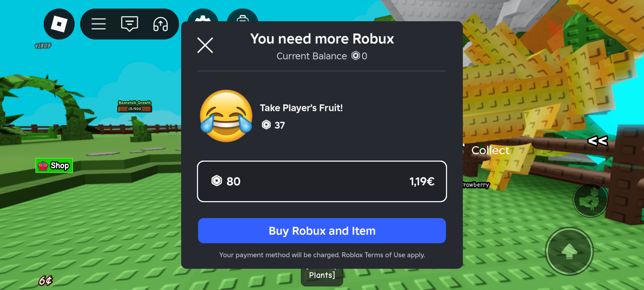
Task: Open the Roblox logo menu
Action: (59, 24)
